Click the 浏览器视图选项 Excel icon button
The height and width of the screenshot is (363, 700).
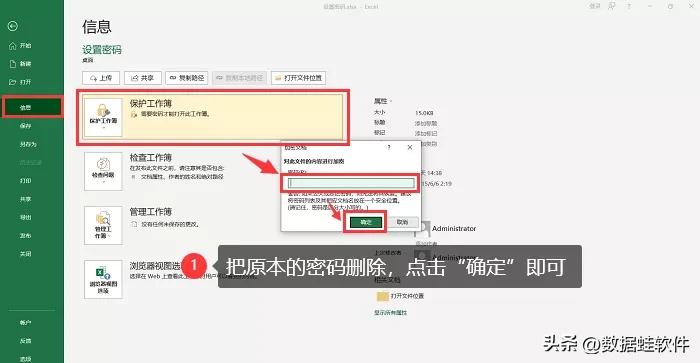point(103,280)
